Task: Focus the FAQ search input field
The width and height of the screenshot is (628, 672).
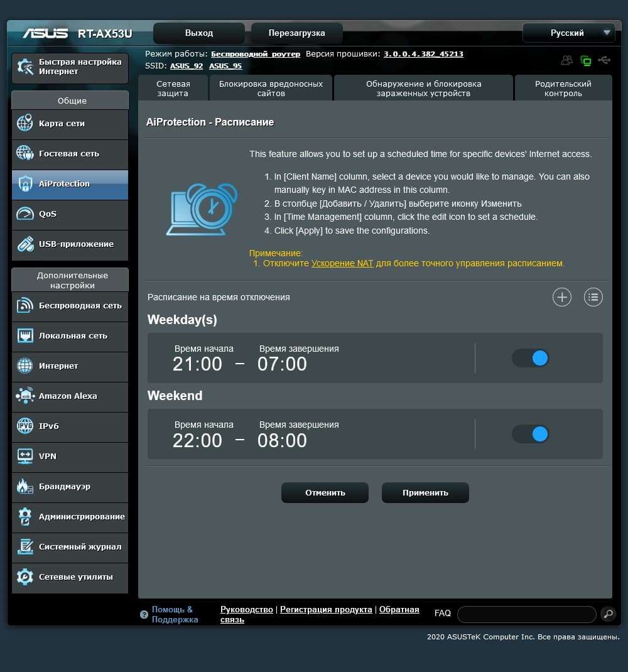Action: click(526, 614)
